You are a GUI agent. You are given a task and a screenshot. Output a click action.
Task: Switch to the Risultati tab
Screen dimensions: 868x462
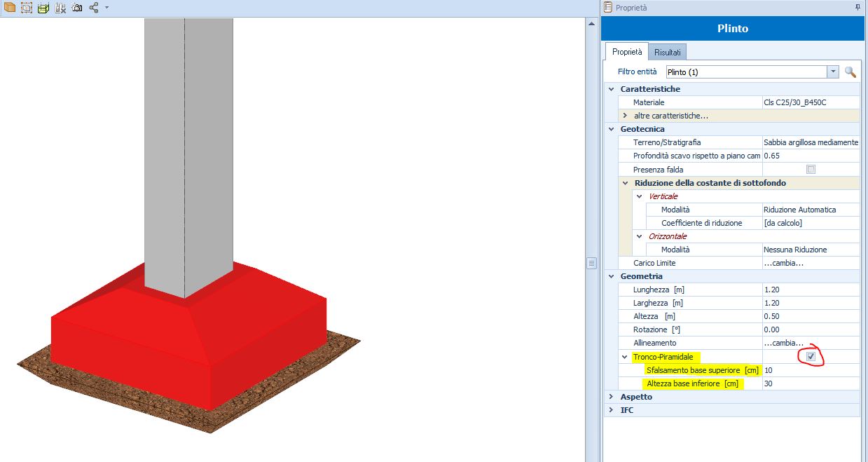coord(668,52)
